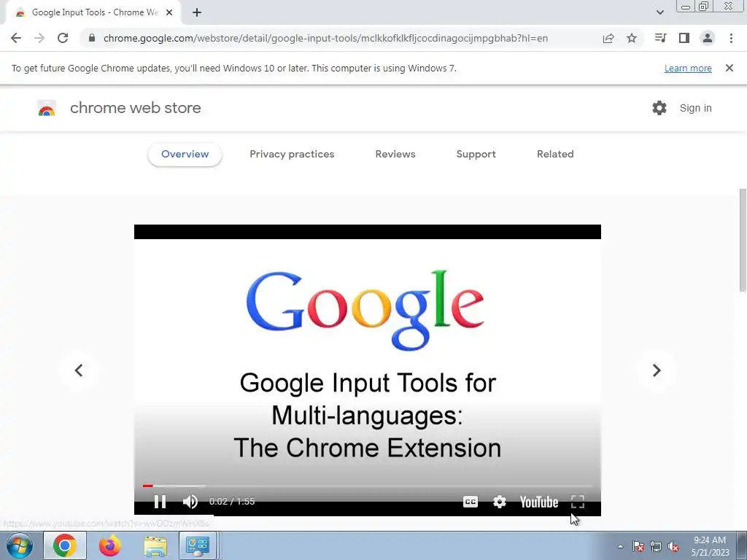This screenshot has width=747, height=560.
Task: Show the Related tab
Action: (x=555, y=155)
